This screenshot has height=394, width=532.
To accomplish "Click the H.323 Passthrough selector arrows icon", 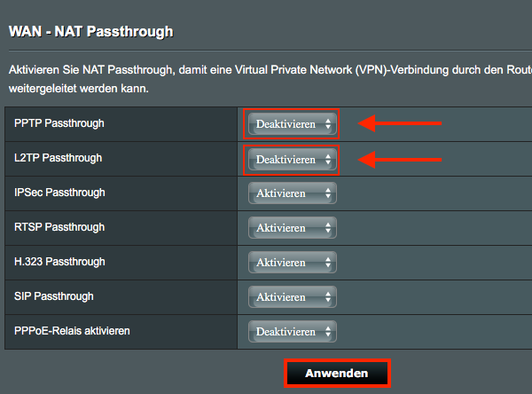I will click(x=328, y=263).
